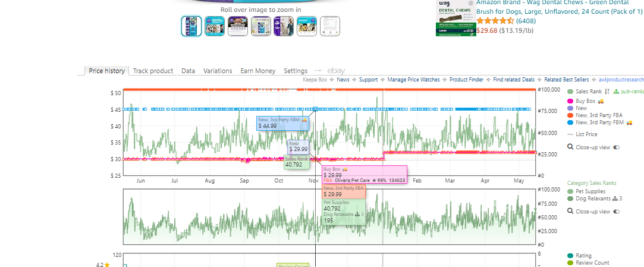Viewport: 644px width, 267px height.
Task: Open the Variations tab
Action: point(218,71)
